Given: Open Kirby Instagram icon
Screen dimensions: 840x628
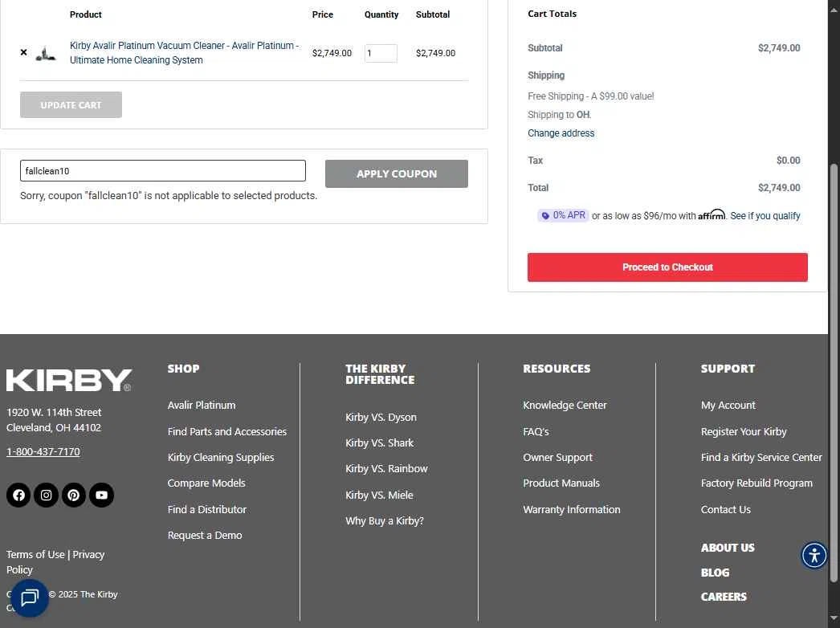Looking at the screenshot, I should point(46,495).
